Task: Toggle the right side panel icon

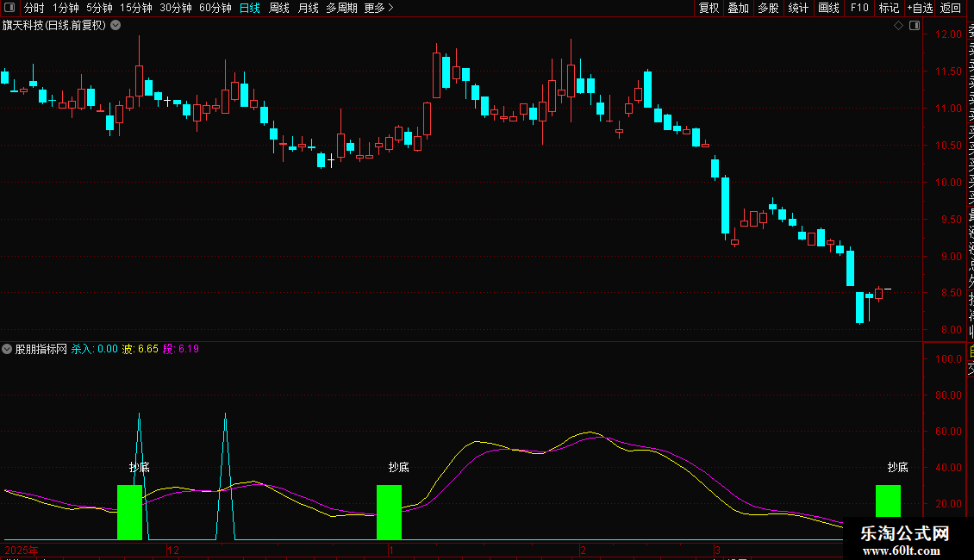Action: pyautogui.click(x=915, y=26)
